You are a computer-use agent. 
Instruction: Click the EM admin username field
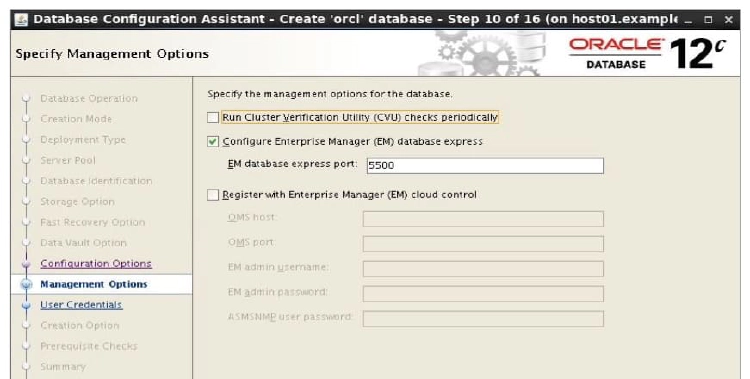(483, 269)
